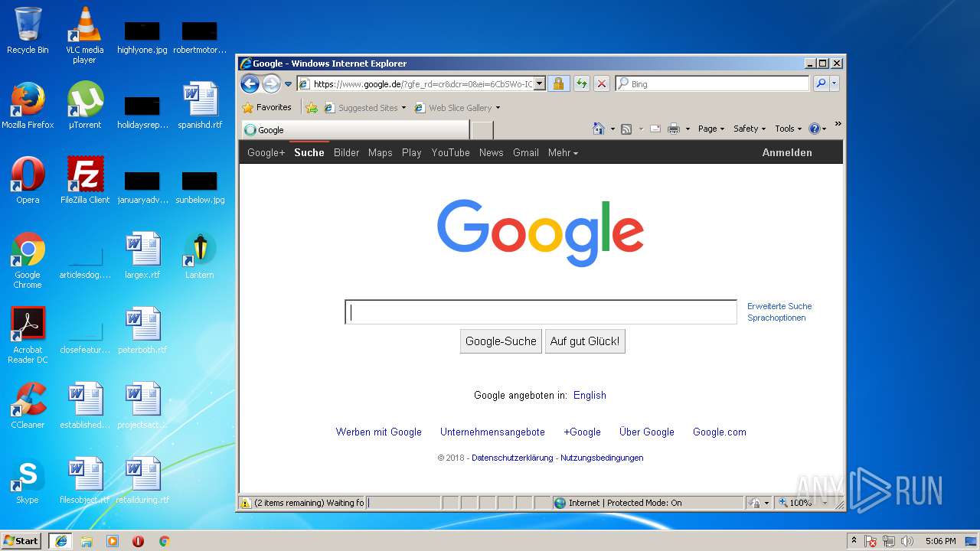The height and width of the screenshot is (551, 980).
Task: Click the Google-Suche button
Action: [501, 341]
